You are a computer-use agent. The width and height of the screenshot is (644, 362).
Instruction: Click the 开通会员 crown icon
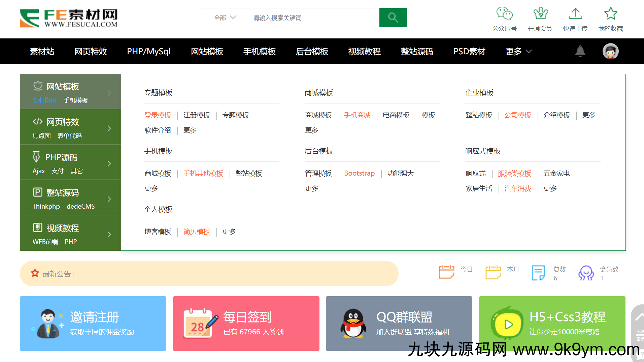[x=540, y=14]
